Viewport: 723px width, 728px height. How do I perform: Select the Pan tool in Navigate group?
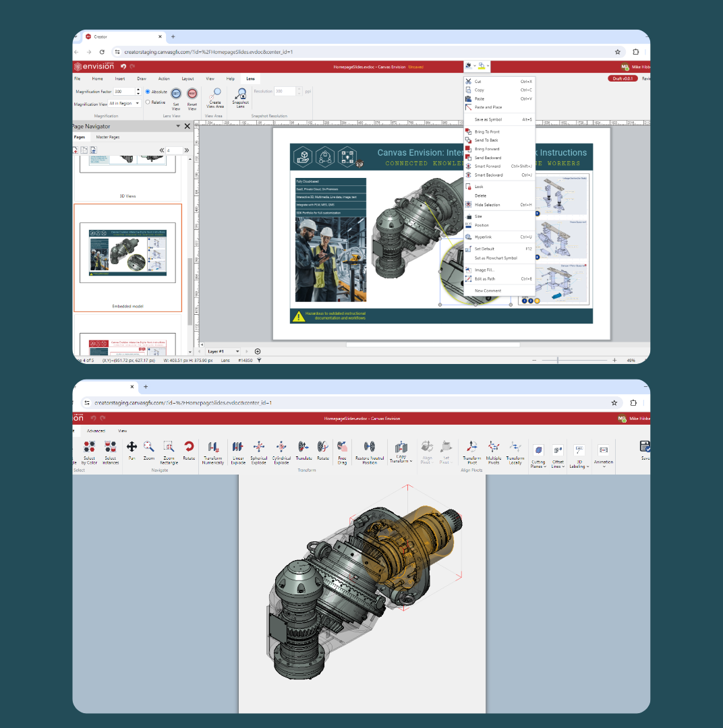click(x=131, y=450)
